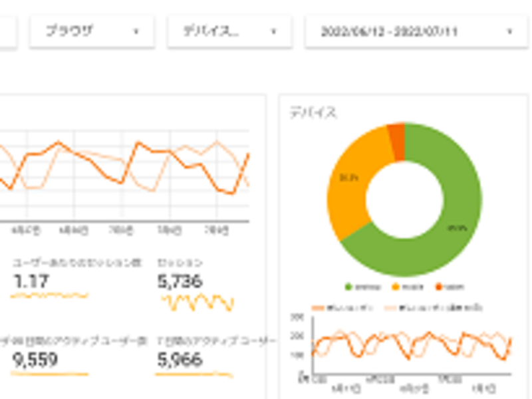
Task: Click the sparkline under the 1.17 metric
Action: 50,295
